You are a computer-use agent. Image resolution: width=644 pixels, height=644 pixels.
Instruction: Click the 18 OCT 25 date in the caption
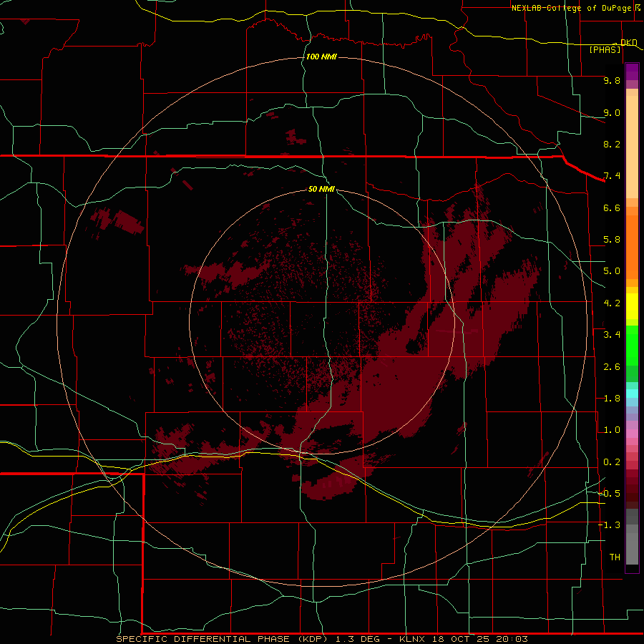tap(462, 639)
